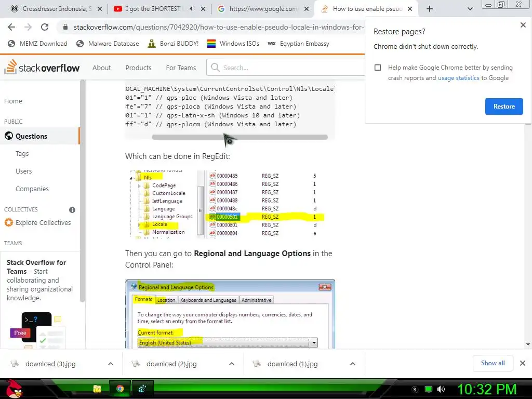Open the Products menu
Image resolution: width=532 pixels, height=399 pixels.
[x=138, y=68]
